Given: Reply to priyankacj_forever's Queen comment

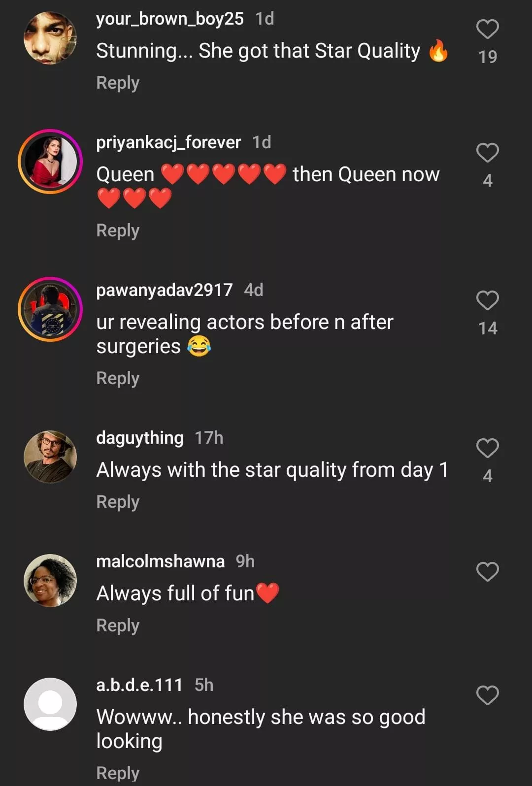Looking at the screenshot, I should coord(118,230).
